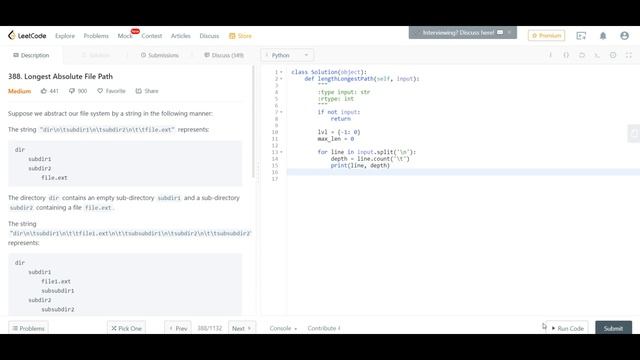This screenshot has width=640, height=360.
Task: Click the class Solution(object) line
Action: [329, 72]
